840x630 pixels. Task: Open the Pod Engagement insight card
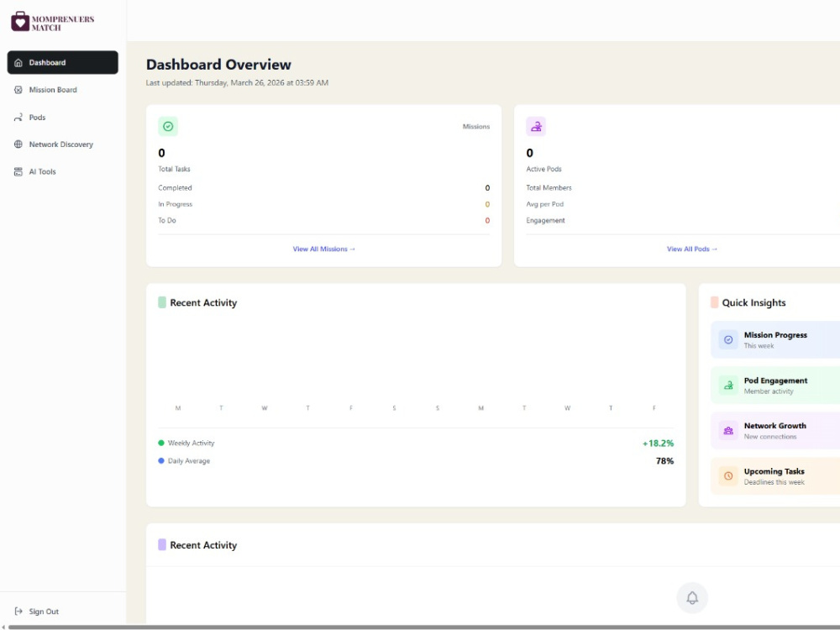click(x=775, y=386)
